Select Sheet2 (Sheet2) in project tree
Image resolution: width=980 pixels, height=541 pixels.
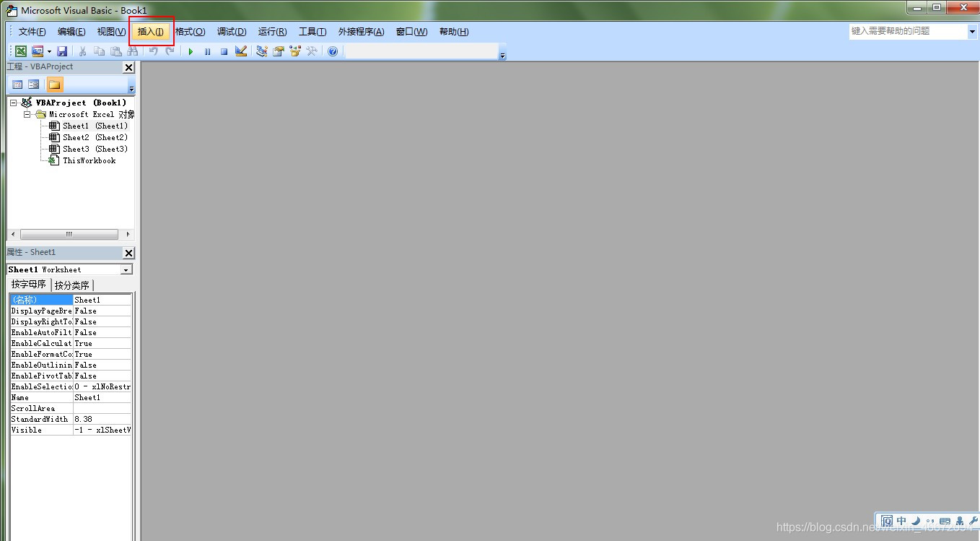pos(95,137)
